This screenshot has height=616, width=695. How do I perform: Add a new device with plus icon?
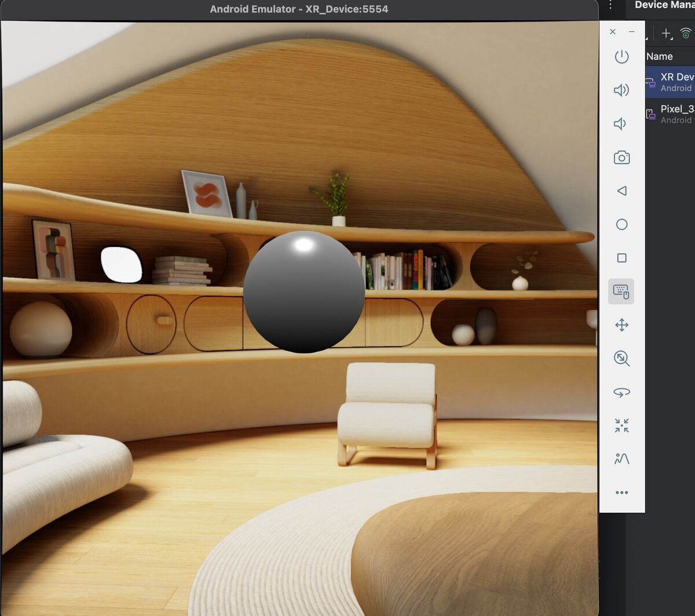[667, 34]
